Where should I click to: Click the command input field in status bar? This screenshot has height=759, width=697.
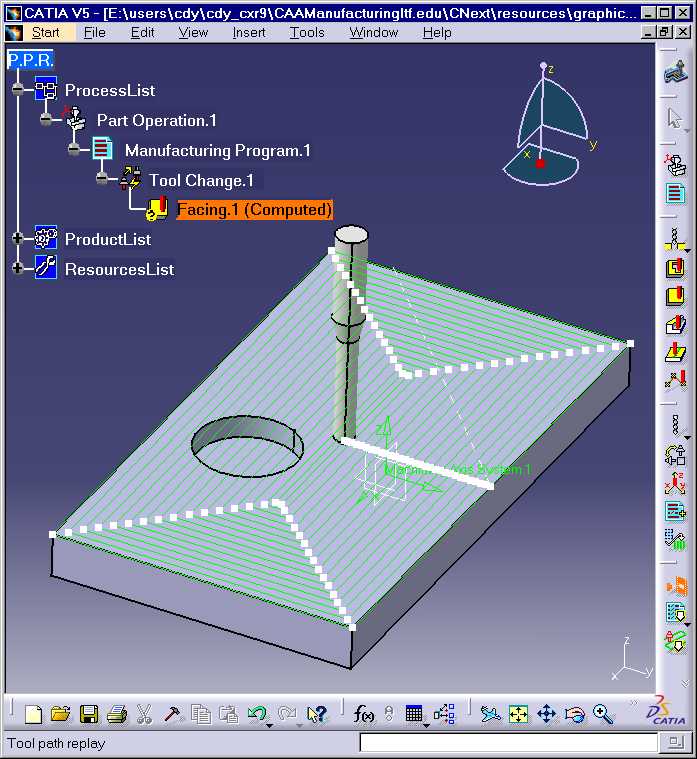pos(508,742)
